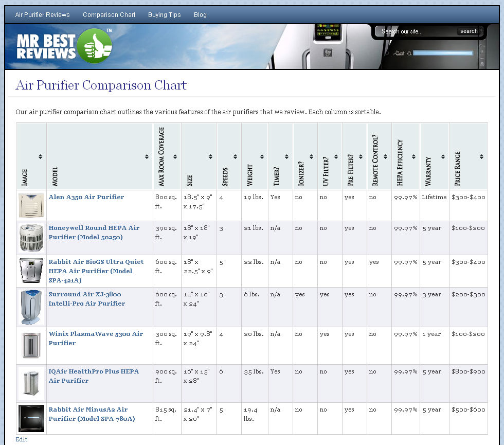Click the Model column header text
The image size is (504, 445).
tap(55, 176)
